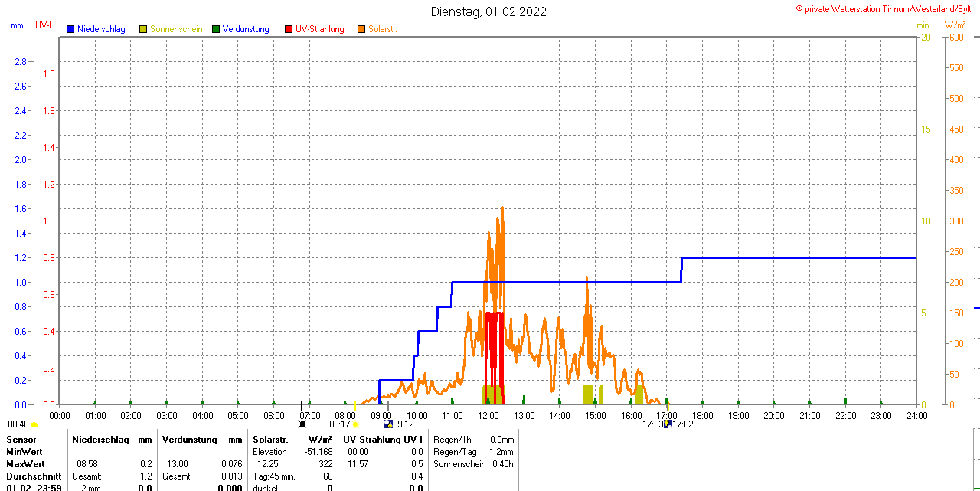Click the yellow sun icon beside 08:17
Image resolution: width=980 pixels, height=491 pixels.
pyautogui.click(x=356, y=424)
